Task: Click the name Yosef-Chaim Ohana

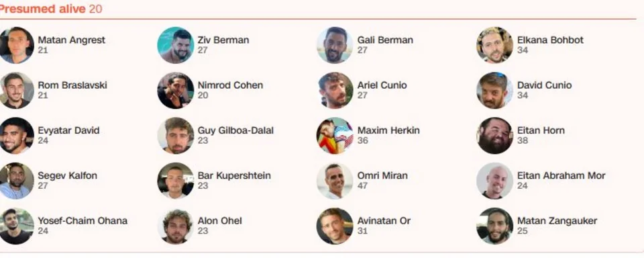Action: click(x=83, y=221)
